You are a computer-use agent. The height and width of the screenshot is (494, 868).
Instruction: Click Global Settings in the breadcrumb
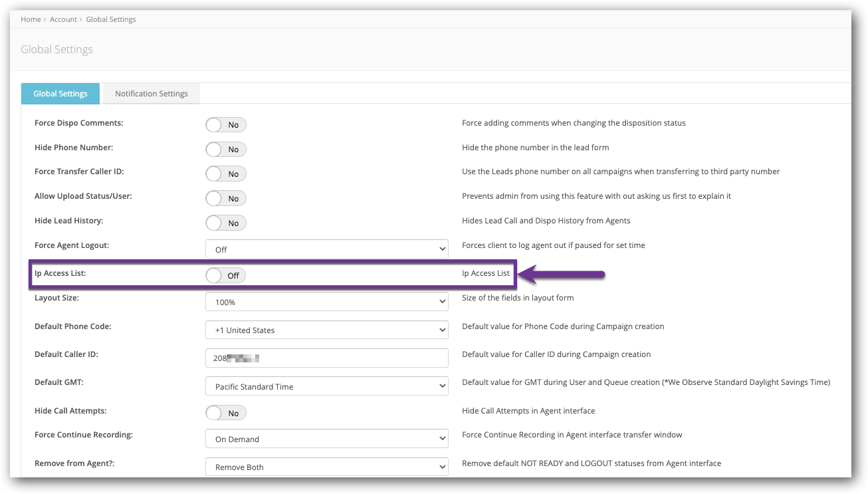click(111, 19)
